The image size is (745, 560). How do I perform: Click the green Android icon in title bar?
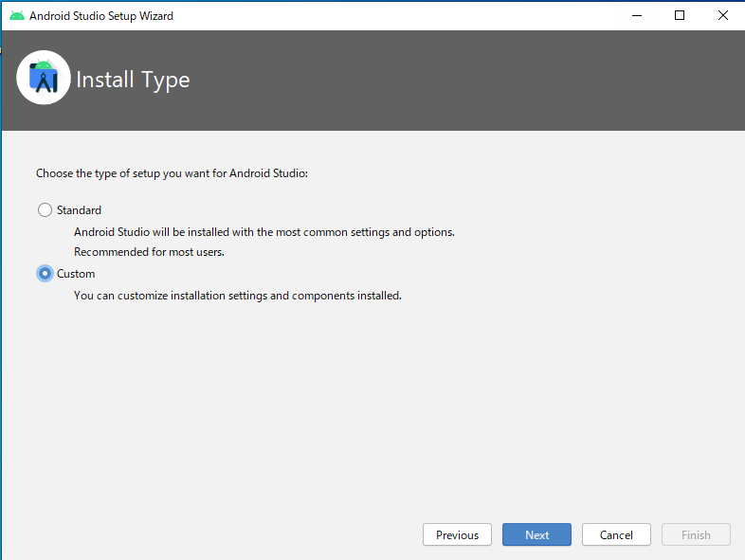point(17,16)
